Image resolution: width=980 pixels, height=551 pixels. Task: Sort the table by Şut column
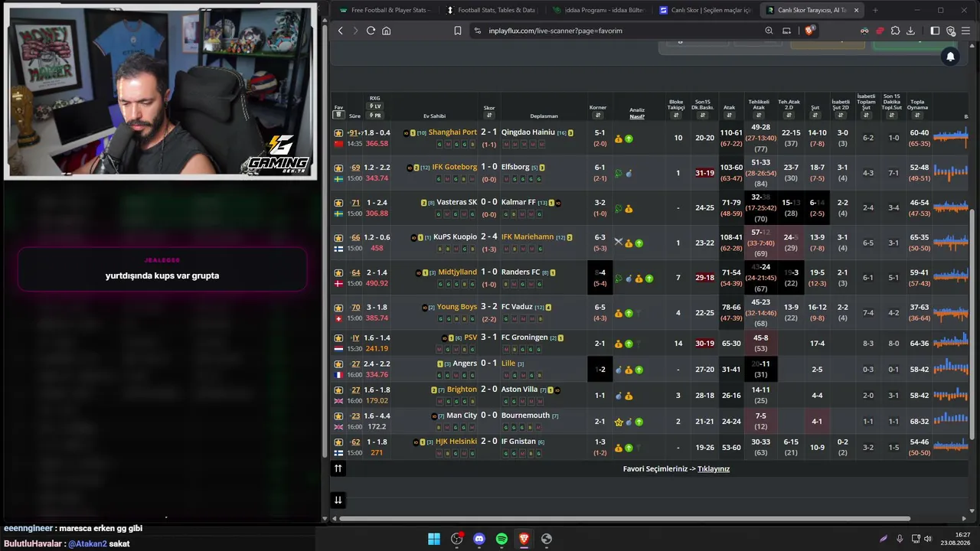coord(815,116)
